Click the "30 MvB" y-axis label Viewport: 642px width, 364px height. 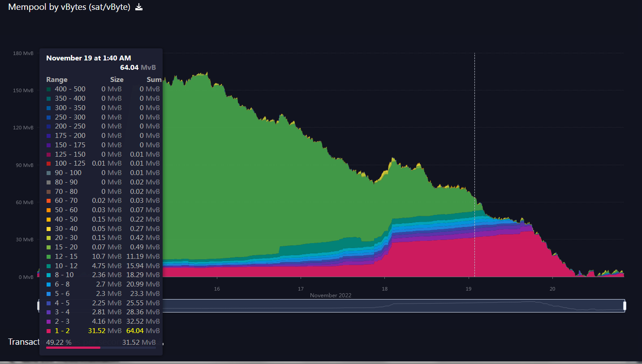[x=25, y=240]
